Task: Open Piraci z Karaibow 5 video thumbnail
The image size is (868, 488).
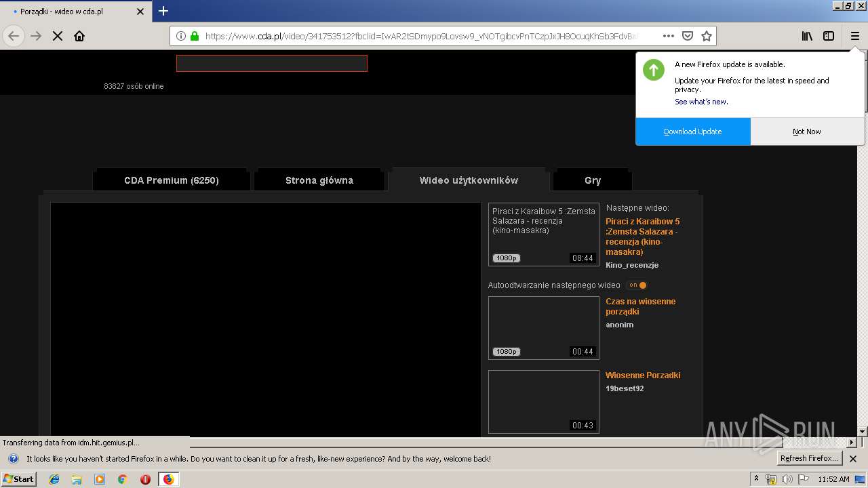Action: (x=544, y=235)
